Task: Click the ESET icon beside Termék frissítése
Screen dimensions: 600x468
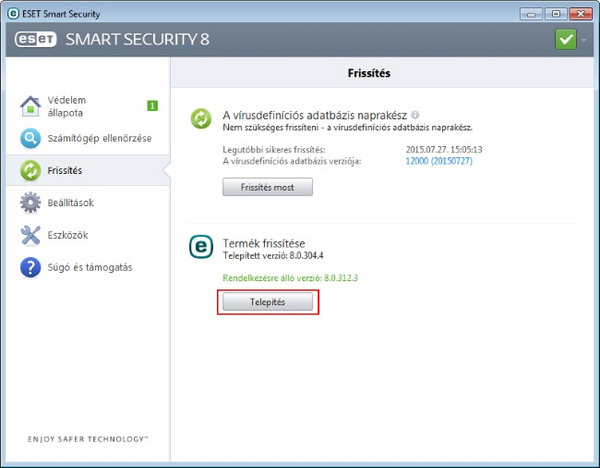Action: [202, 246]
